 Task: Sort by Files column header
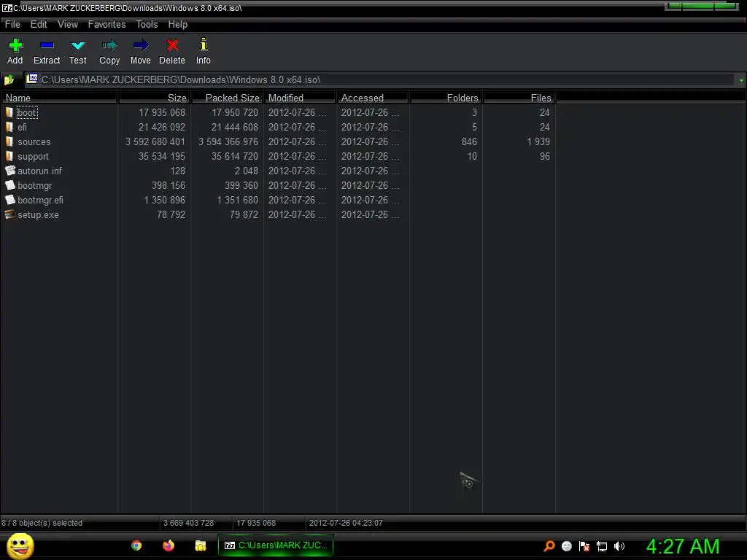[x=519, y=98]
